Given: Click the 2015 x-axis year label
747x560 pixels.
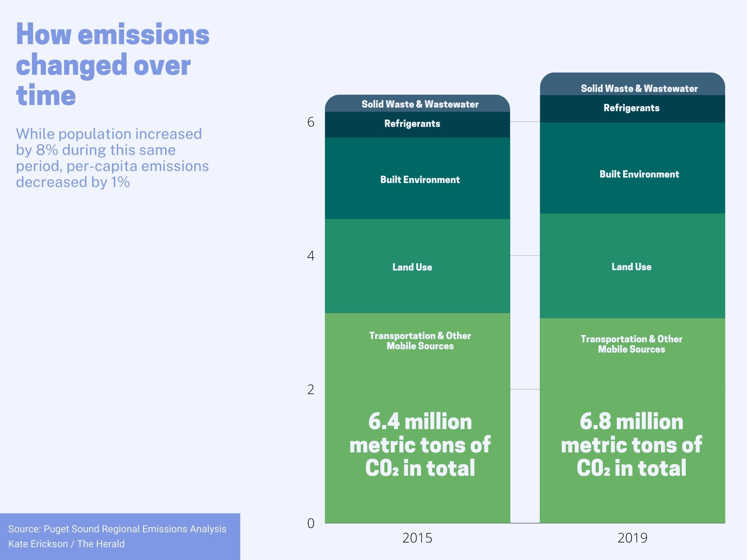Looking at the screenshot, I should (x=417, y=538).
